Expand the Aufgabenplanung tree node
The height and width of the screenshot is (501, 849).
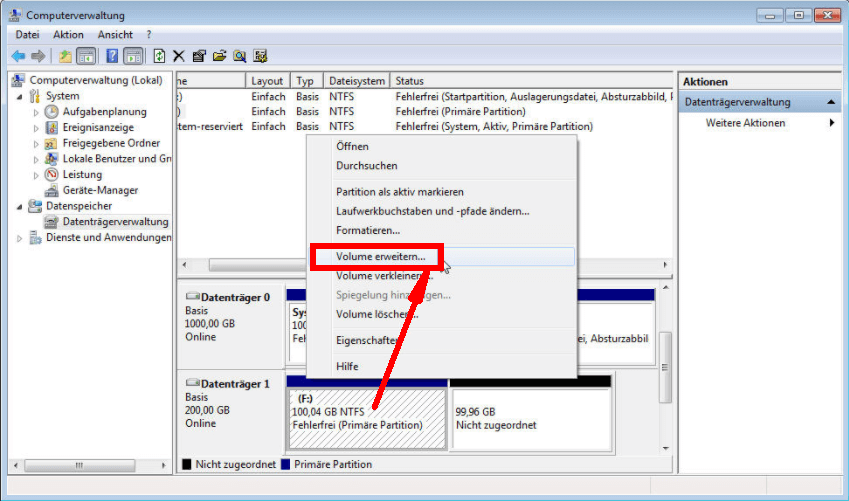(37, 112)
